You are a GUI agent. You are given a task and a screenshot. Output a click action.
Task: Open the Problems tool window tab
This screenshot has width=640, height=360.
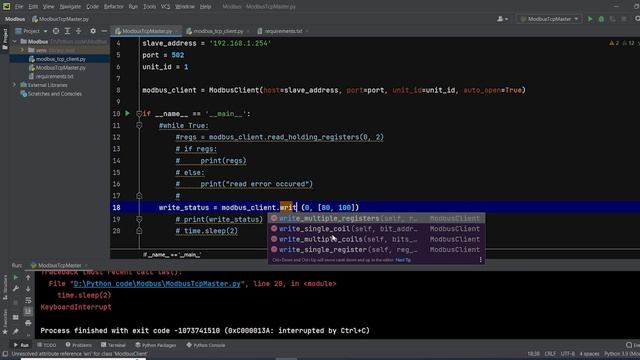78,345
